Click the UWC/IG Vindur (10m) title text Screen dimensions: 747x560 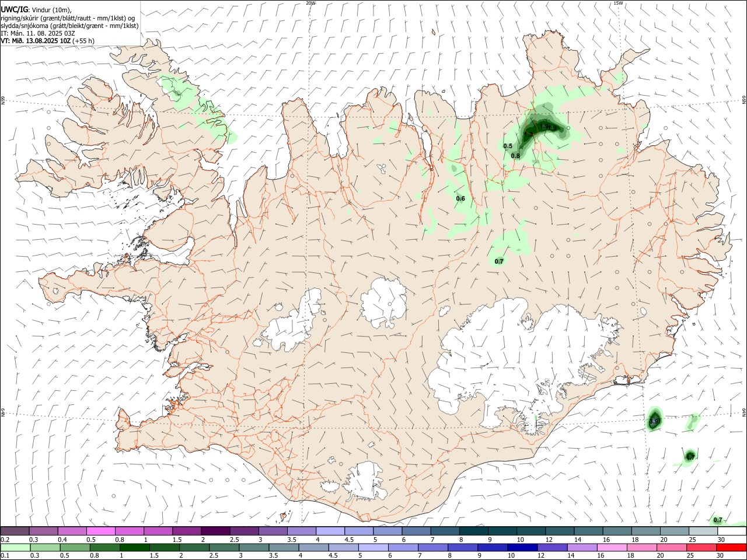click(x=36, y=10)
